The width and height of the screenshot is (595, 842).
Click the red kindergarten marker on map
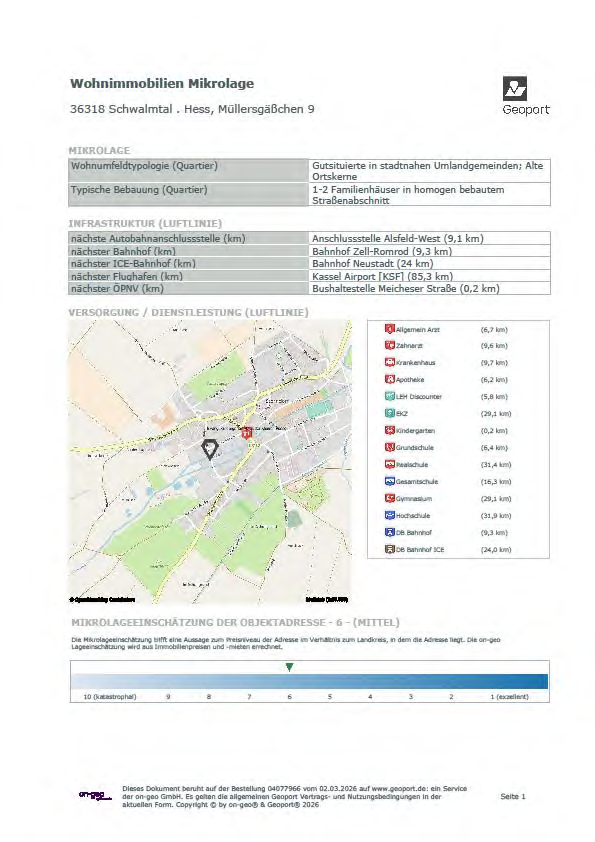coord(247,432)
